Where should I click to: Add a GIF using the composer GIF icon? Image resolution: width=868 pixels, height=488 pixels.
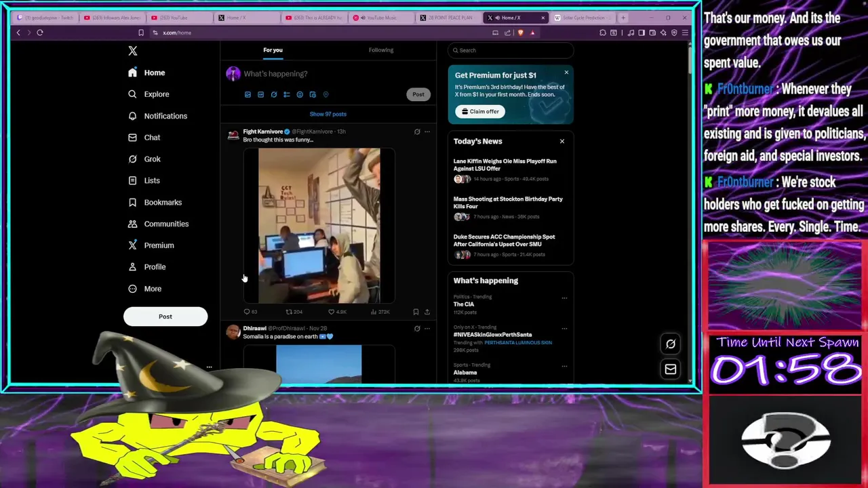coord(260,95)
